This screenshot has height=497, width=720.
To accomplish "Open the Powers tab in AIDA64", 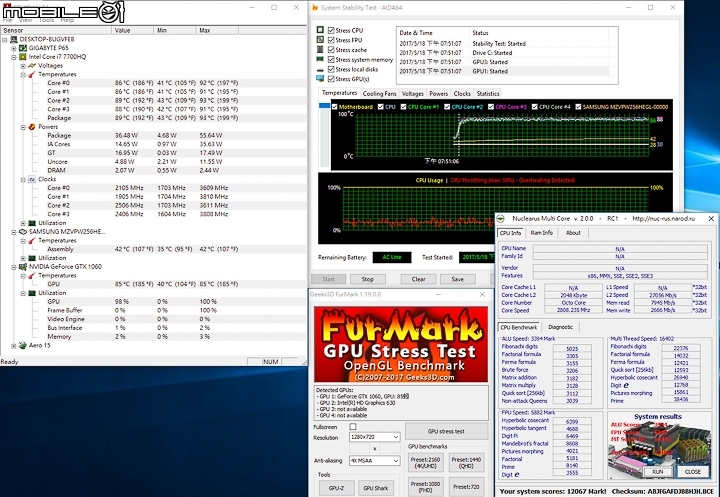I will 439,93.
